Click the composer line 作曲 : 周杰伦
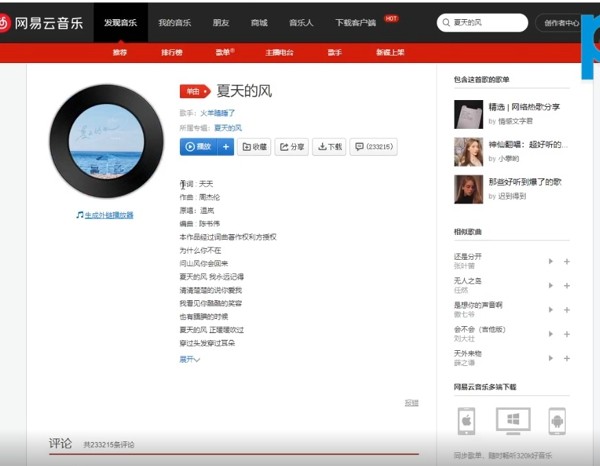The height and width of the screenshot is (466, 600). [x=200, y=197]
